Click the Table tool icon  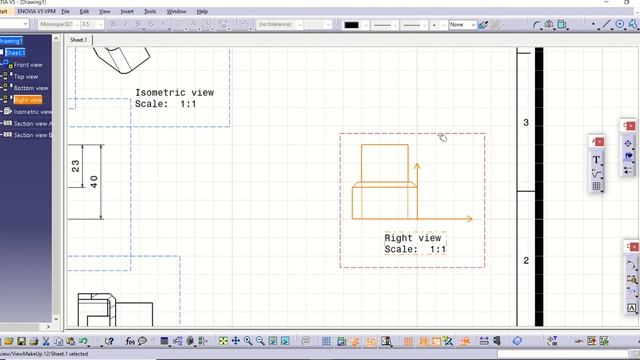(596, 187)
